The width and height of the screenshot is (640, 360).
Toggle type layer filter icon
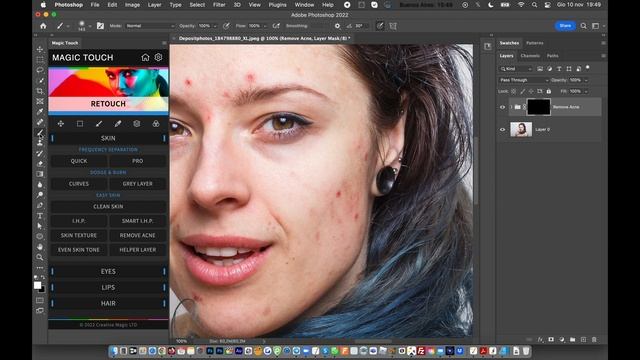(x=559, y=69)
